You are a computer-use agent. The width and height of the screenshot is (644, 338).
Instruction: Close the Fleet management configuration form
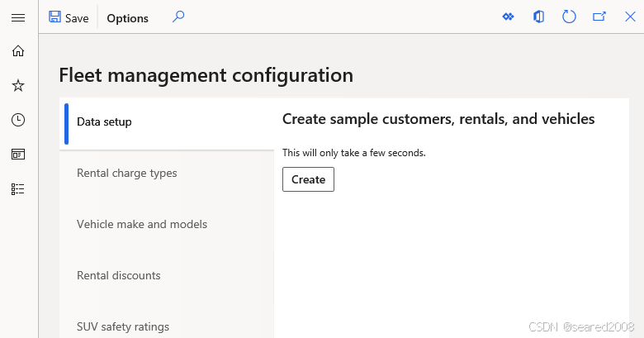630,17
